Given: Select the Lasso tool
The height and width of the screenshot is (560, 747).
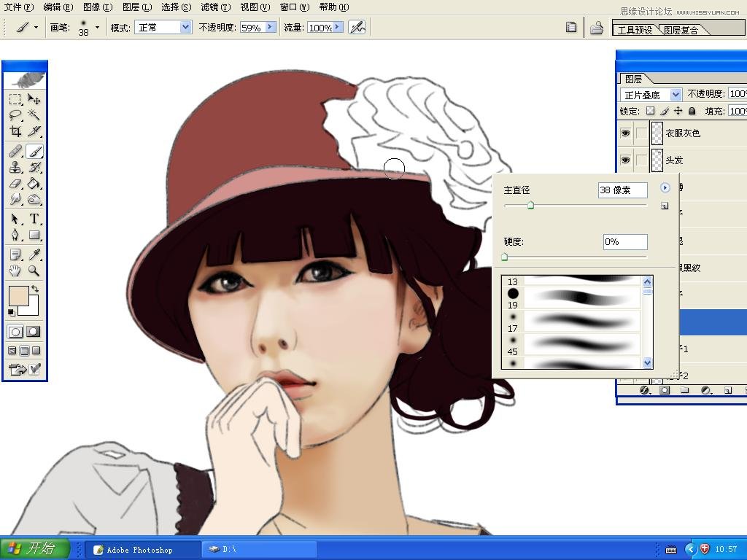Looking at the screenshot, I should click(x=15, y=115).
